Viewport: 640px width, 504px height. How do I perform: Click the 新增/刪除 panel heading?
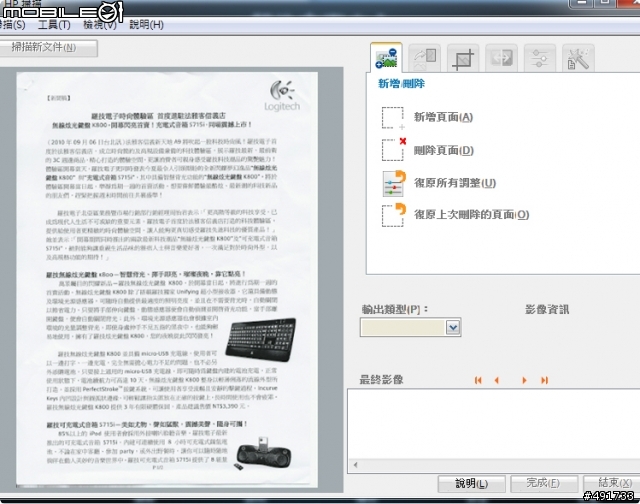[401, 84]
